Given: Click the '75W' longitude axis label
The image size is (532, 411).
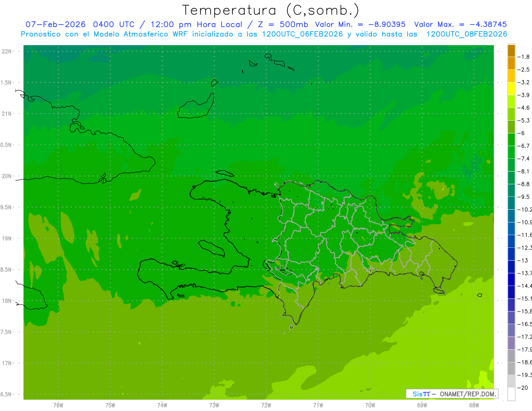Looking at the screenshot, I should (x=110, y=405).
